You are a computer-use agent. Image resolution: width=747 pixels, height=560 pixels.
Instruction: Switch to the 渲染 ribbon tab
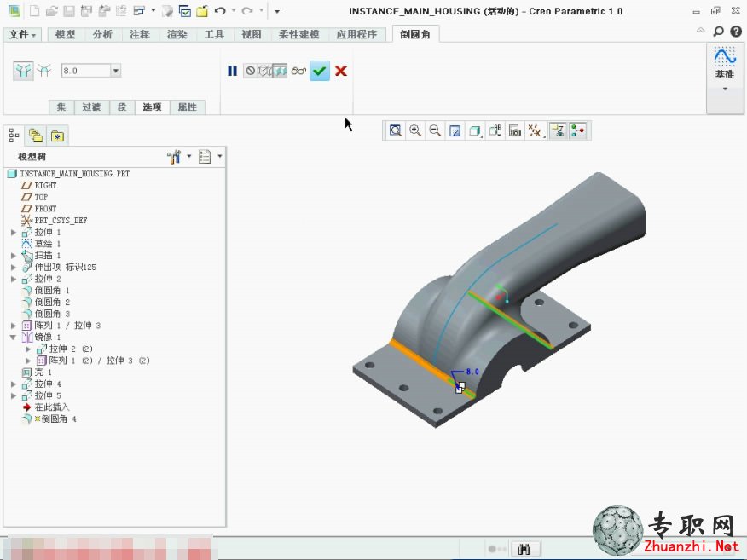click(177, 34)
